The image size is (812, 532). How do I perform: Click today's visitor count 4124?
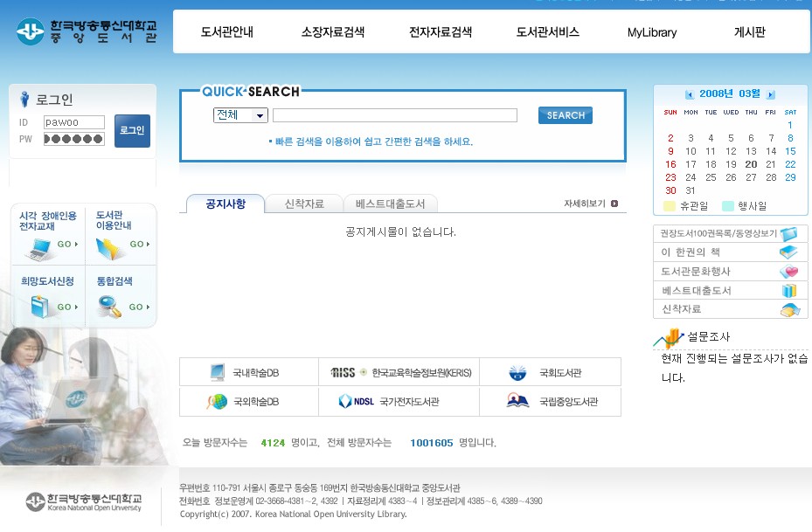[273, 443]
